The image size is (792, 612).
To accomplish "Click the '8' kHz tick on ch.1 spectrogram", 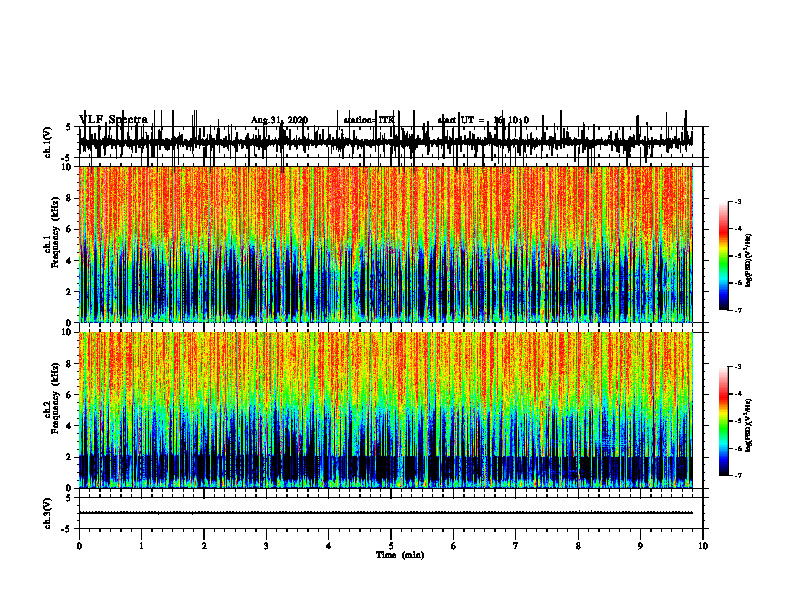I will [71, 198].
